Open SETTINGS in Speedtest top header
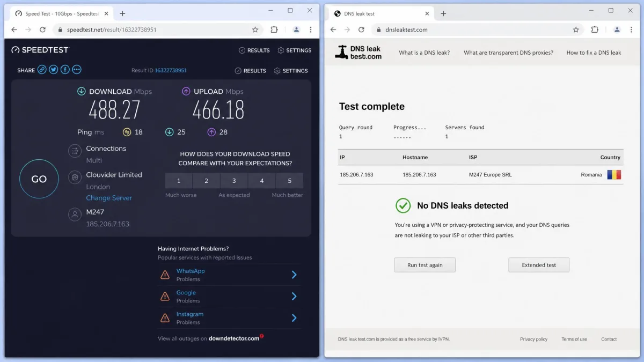This screenshot has height=362, width=644. point(294,50)
